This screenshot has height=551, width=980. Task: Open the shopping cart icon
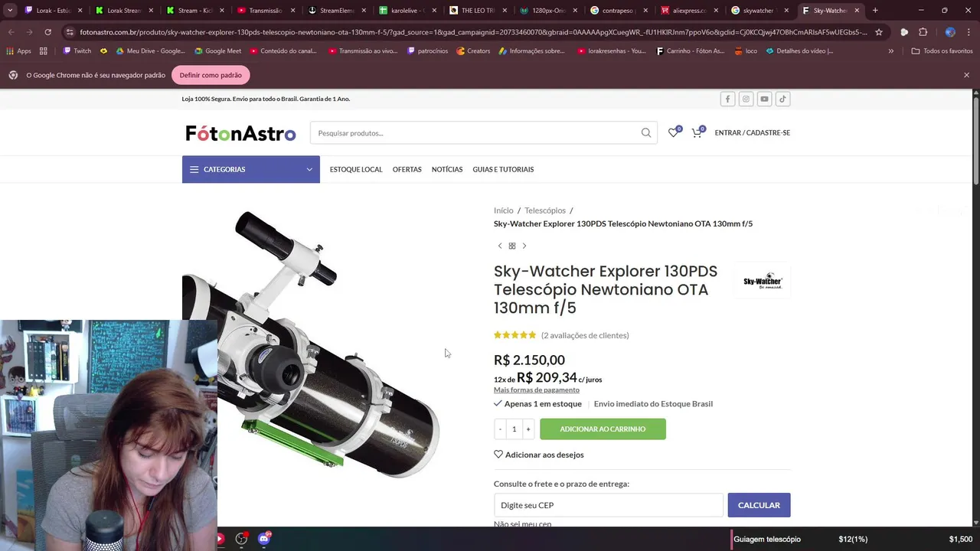[x=697, y=132]
